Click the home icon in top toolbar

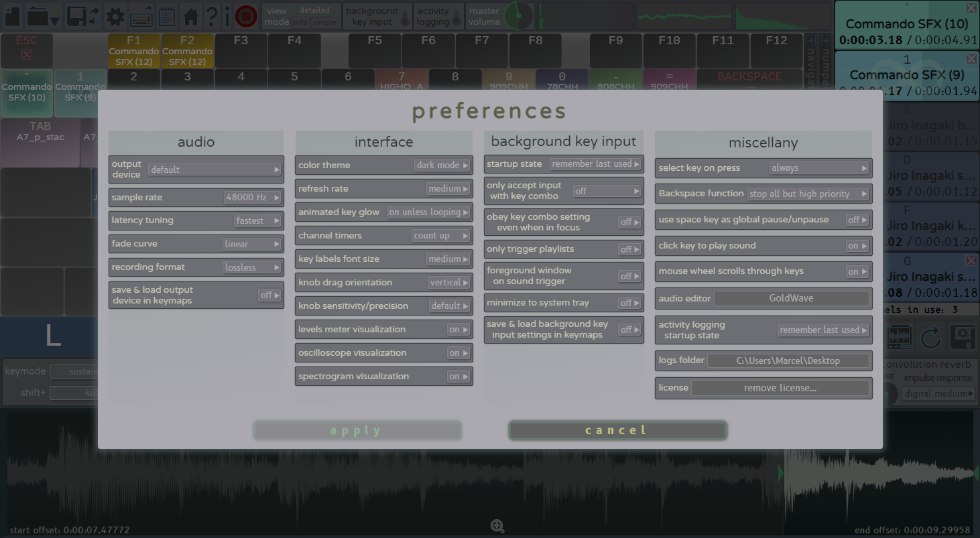[191, 15]
